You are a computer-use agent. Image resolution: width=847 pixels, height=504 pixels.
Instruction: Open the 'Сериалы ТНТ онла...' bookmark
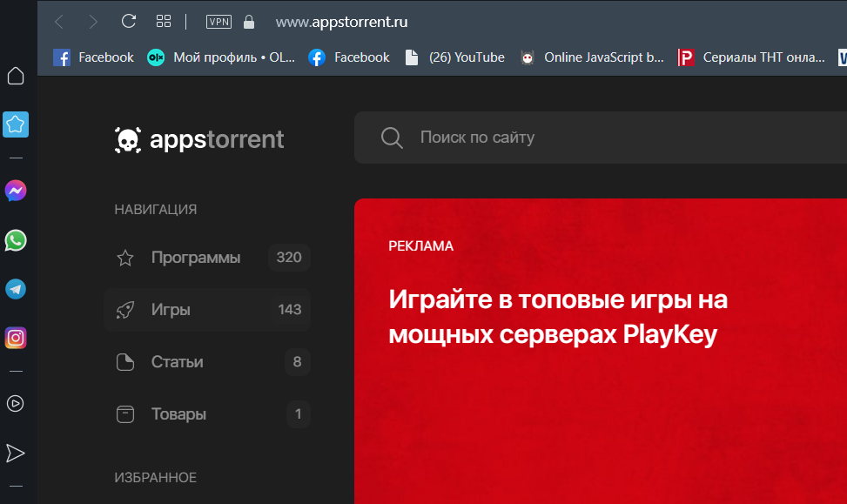(751, 57)
